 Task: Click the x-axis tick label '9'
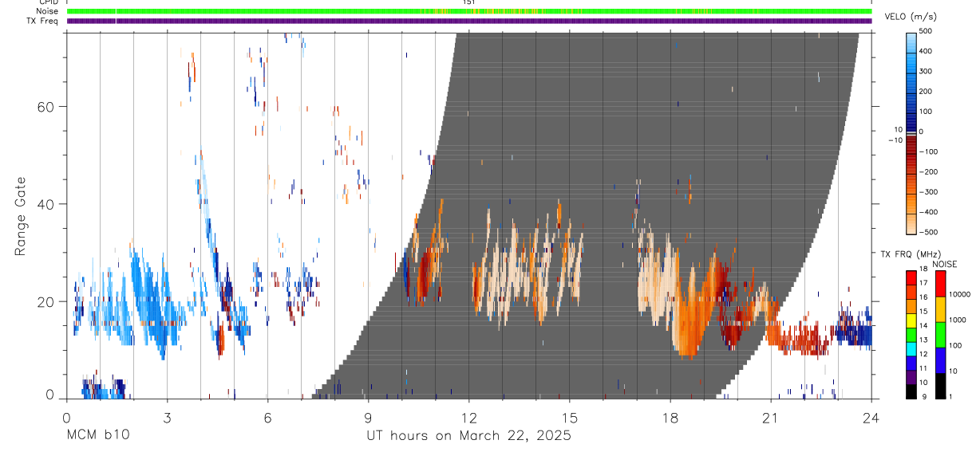(x=368, y=419)
